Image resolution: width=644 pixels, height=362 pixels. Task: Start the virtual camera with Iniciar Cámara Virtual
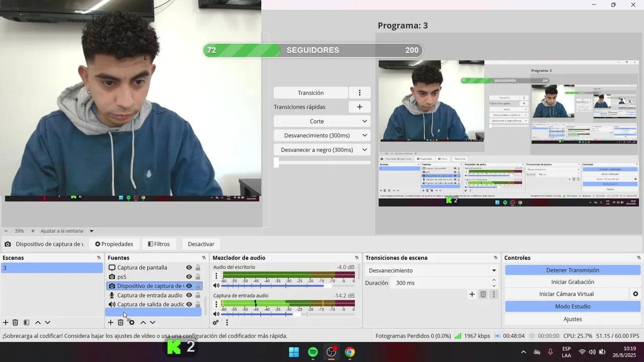pyautogui.click(x=567, y=294)
